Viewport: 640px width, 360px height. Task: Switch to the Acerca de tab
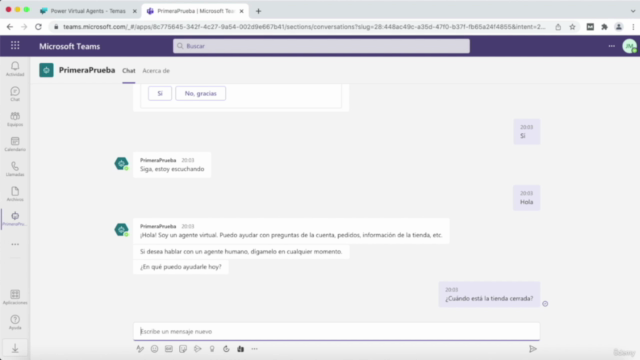click(156, 71)
